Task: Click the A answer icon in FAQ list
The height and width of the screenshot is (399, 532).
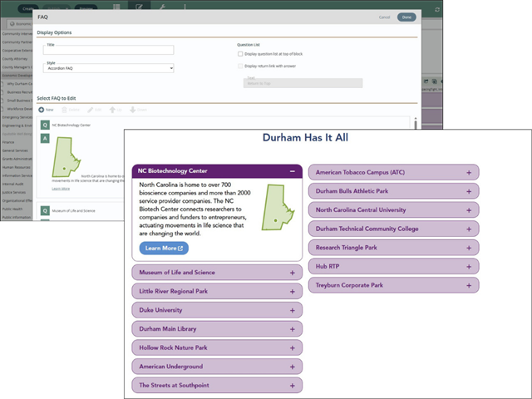Action: click(45, 139)
